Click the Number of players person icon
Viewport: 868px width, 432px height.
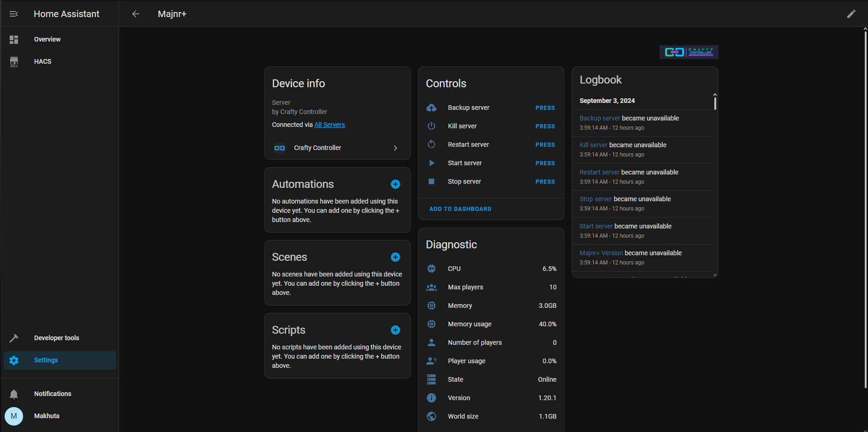pos(431,342)
